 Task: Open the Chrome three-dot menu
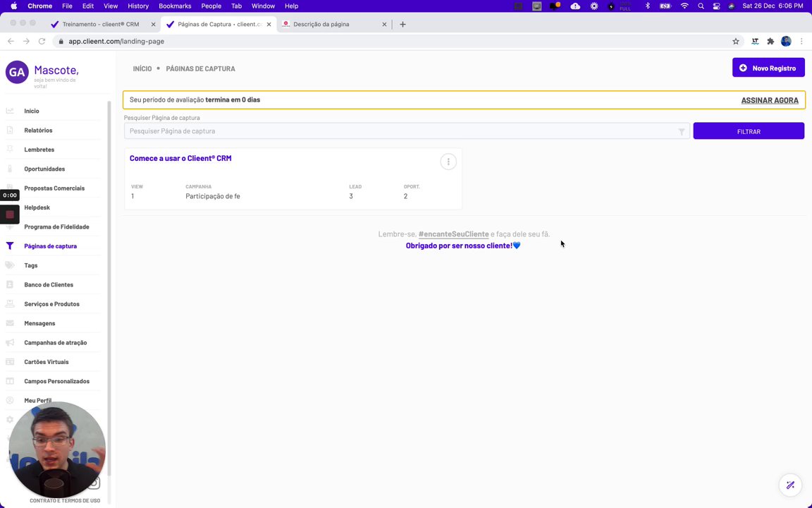pos(801,42)
